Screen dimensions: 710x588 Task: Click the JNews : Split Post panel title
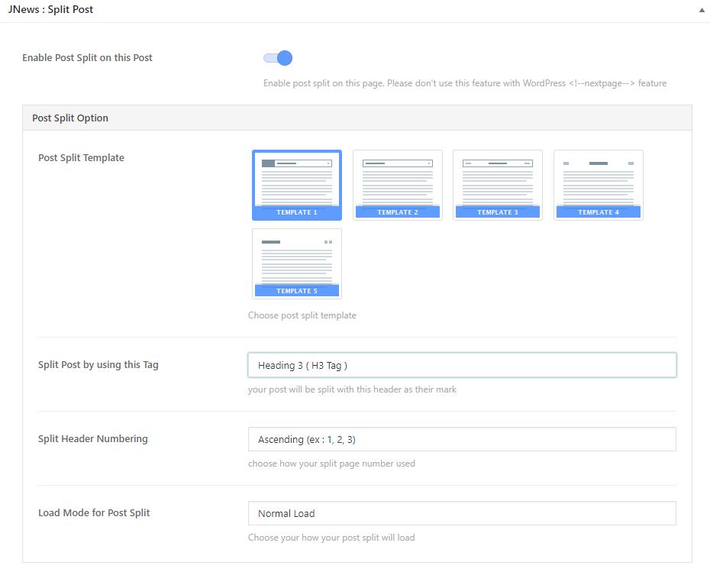[x=50, y=10]
